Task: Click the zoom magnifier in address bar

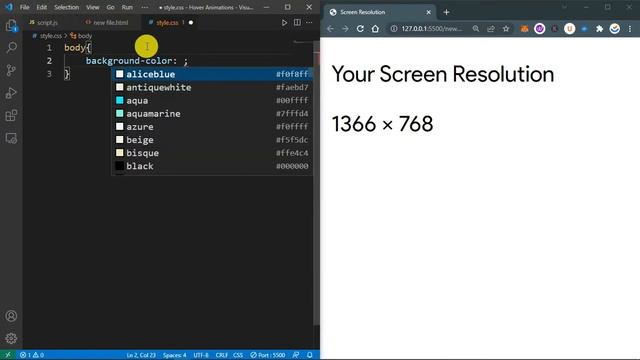Action: tap(476, 29)
